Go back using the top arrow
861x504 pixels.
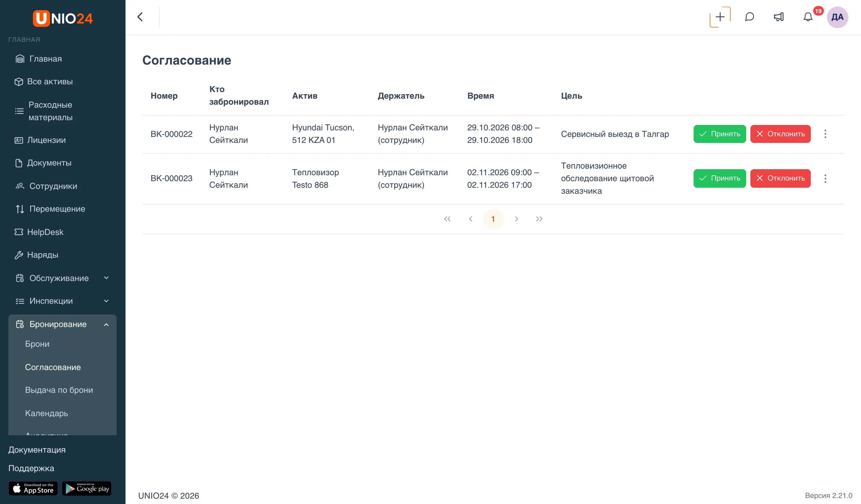click(x=140, y=17)
